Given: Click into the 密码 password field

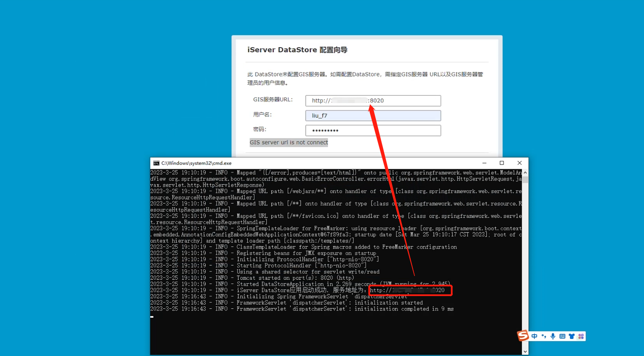Looking at the screenshot, I should tap(373, 130).
